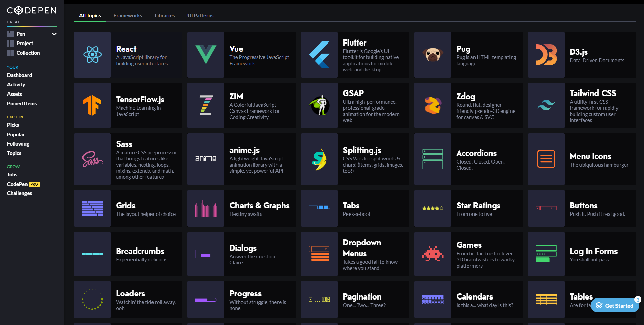Select the D3.js logo icon
This screenshot has height=325, width=644.
point(546,55)
